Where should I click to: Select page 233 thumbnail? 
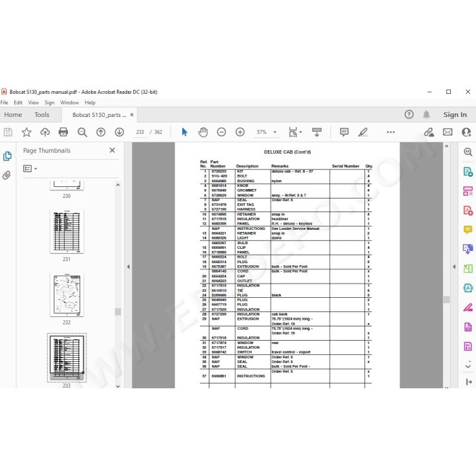pos(67,357)
